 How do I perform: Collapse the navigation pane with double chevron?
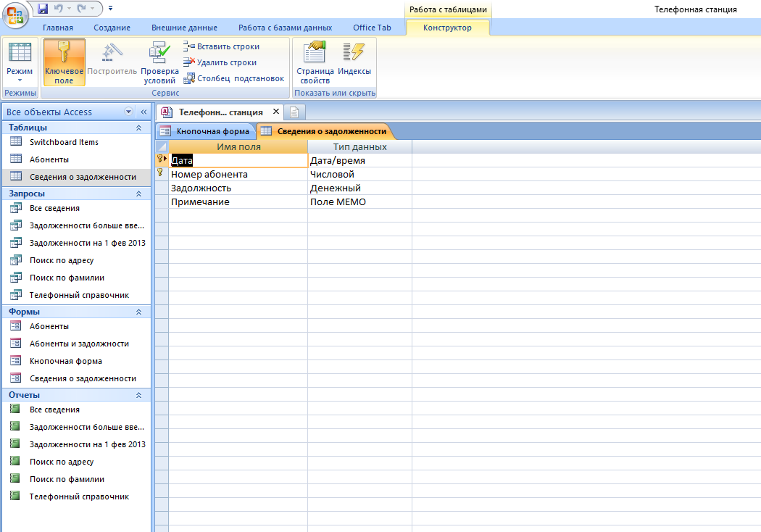[x=144, y=112]
